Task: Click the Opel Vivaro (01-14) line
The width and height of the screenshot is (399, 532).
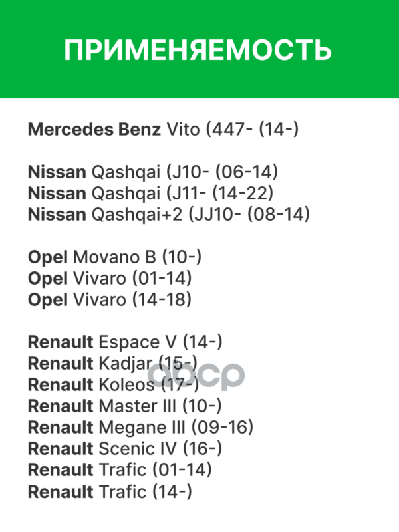Action: pos(110,279)
